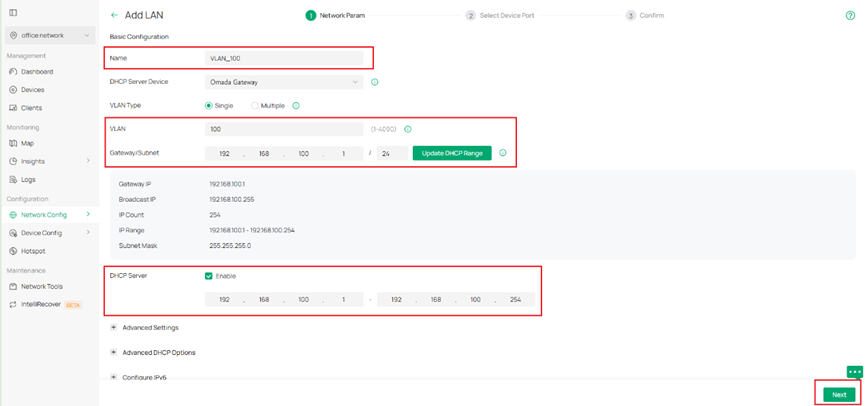Disable the DHCP Server Enable checkbox
Viewport: 865px width, 406px height.
tap(208, 276)
